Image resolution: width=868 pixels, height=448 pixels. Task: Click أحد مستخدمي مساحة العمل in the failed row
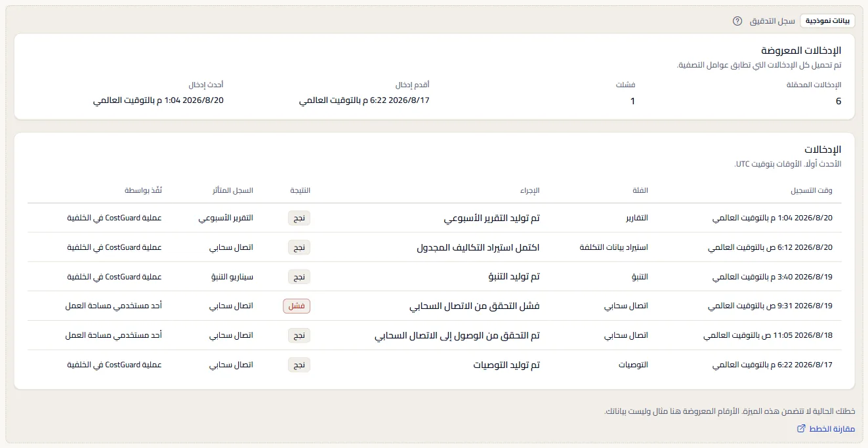click(114, 306)
